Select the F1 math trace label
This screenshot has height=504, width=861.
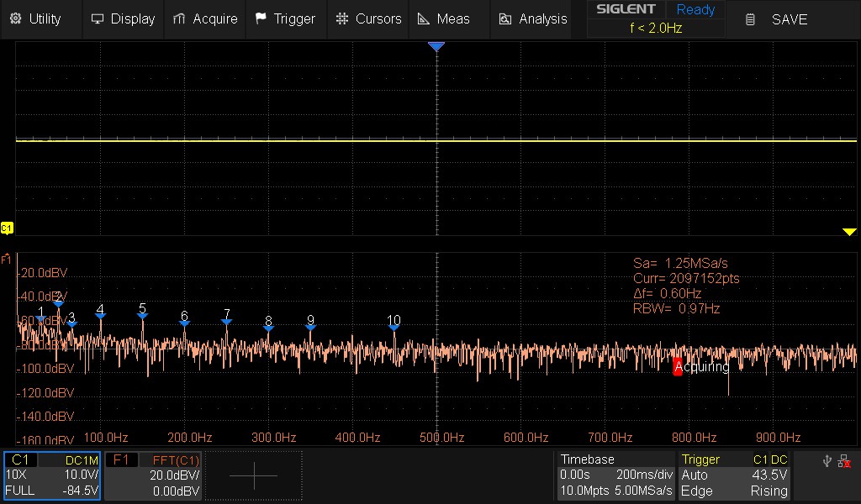6,259
